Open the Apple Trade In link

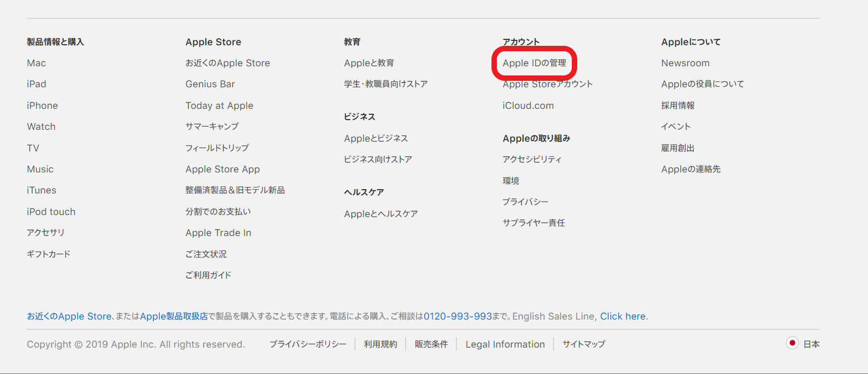point(218,233)
